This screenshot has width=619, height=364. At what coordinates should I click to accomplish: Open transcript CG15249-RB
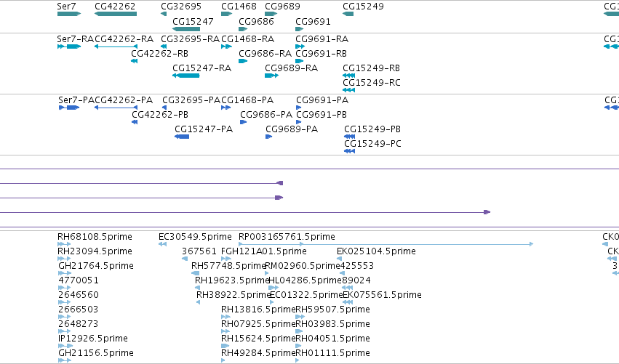coord(371,68)
